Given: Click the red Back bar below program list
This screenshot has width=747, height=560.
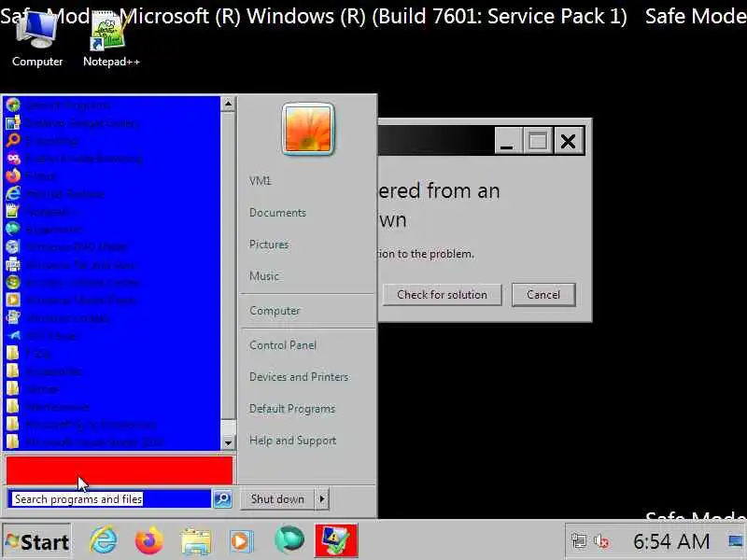Looking at the screenshot, I should (120, 470).
